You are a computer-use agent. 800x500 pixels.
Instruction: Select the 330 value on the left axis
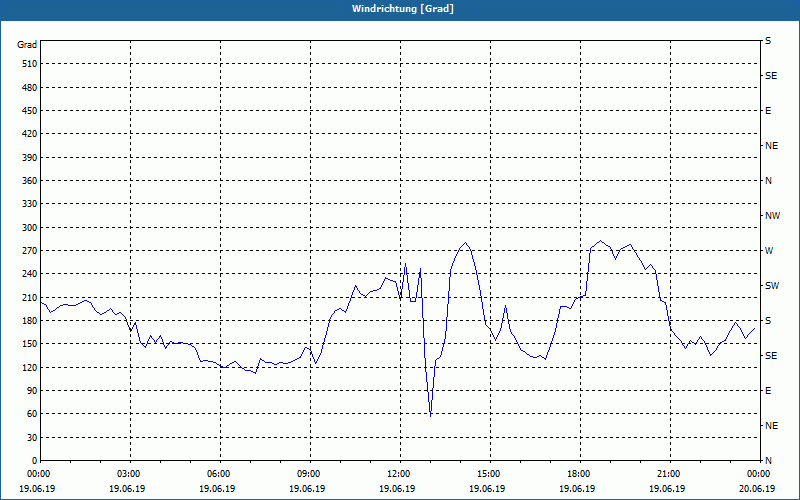(x=30, y=204)
